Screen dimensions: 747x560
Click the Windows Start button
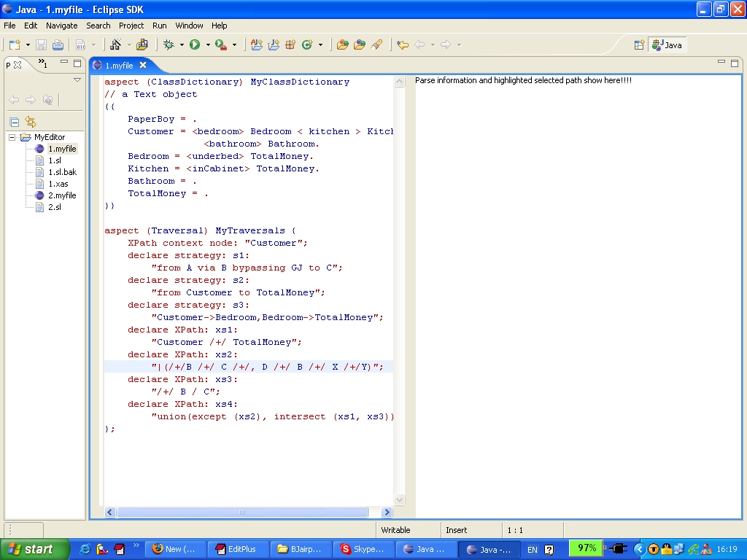click(x=31, y=549)
